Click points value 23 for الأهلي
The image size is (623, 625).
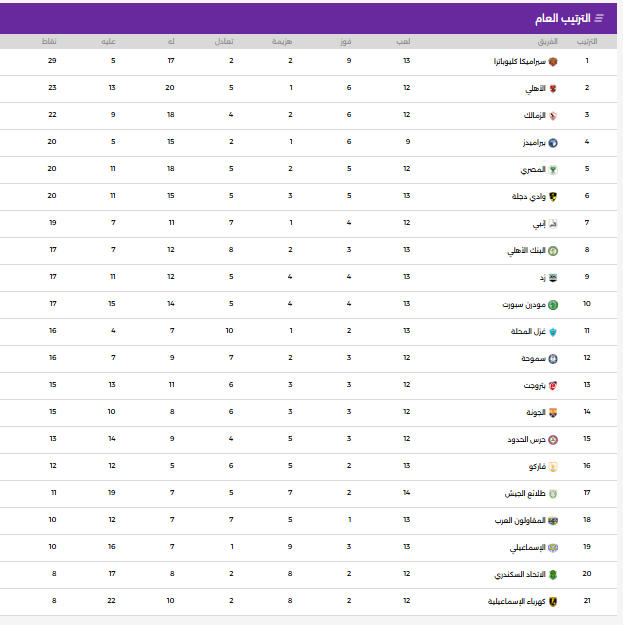point(52,88)
